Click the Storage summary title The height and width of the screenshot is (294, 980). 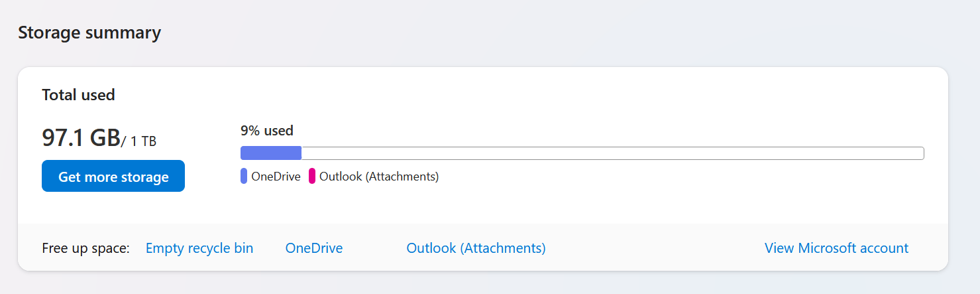(x=89, y=33)
